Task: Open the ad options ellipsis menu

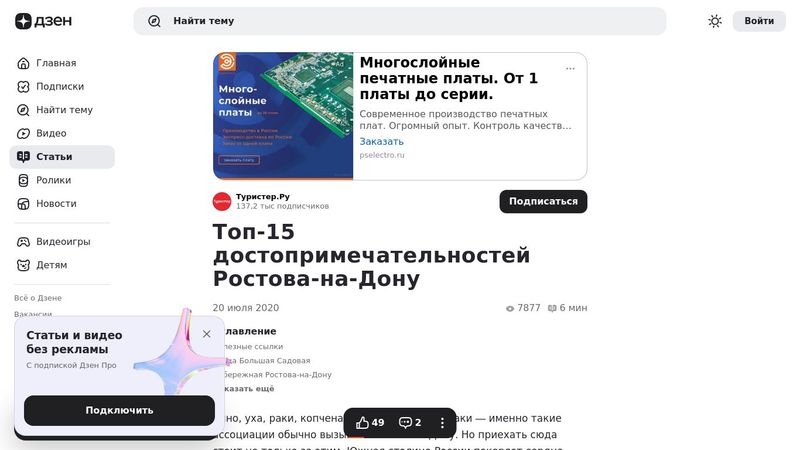Action: [x=570, y=68]
